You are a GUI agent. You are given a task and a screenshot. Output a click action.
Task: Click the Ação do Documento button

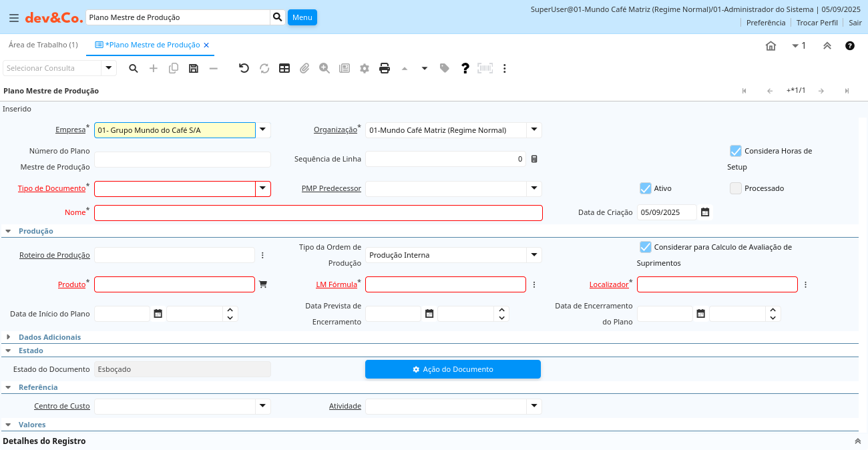pyautogui.click(x=453, y=369)
